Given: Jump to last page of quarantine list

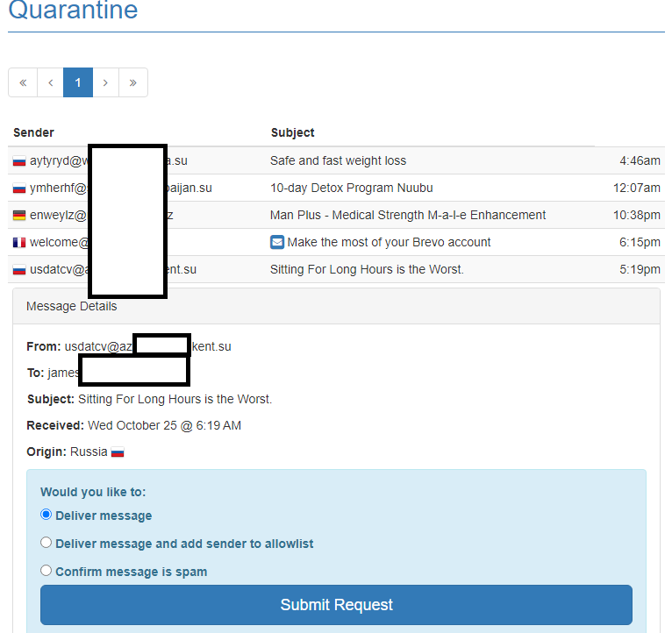Looking at the screenshot, I should 133,82.
